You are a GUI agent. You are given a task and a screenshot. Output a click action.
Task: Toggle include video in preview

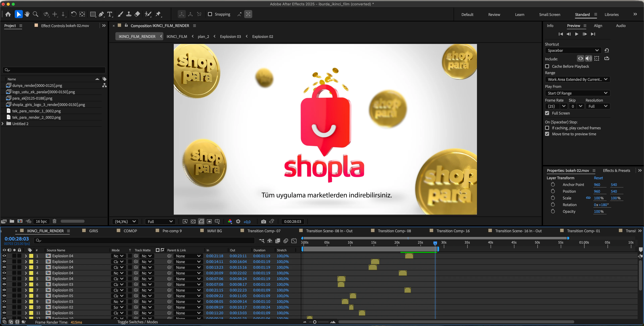click(x=580, y=59)
